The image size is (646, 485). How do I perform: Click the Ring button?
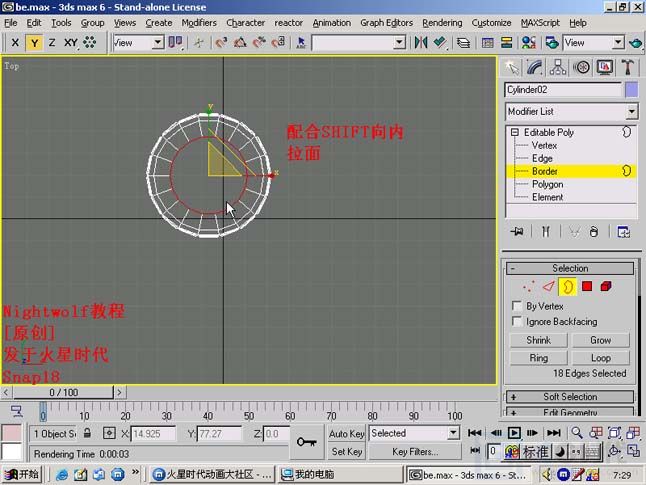point(538,358)
